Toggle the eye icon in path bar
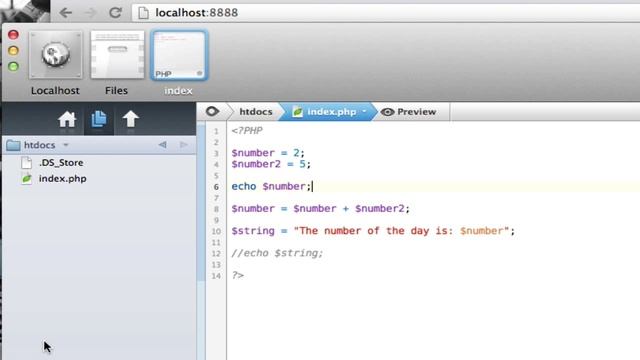Viewport: 640px width, 360px height. click(212, 111)
